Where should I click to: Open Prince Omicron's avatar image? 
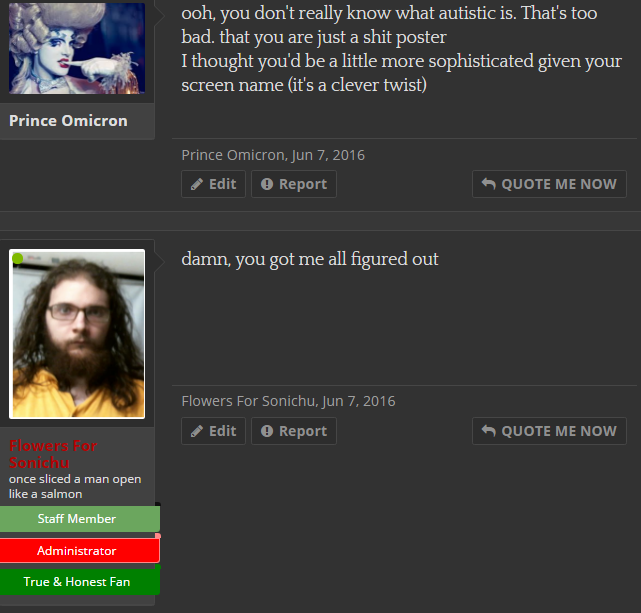[x=77, y=48]
